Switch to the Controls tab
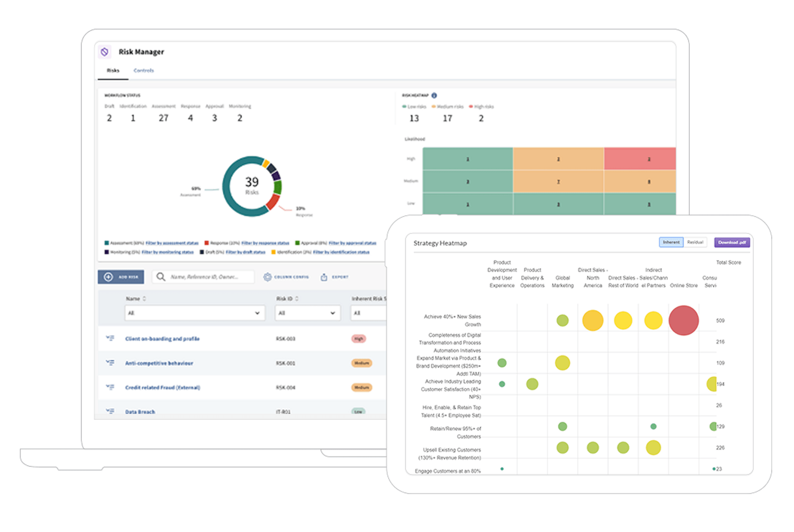The width and height of the screenshot is (794, 532). tap(144, 70)
